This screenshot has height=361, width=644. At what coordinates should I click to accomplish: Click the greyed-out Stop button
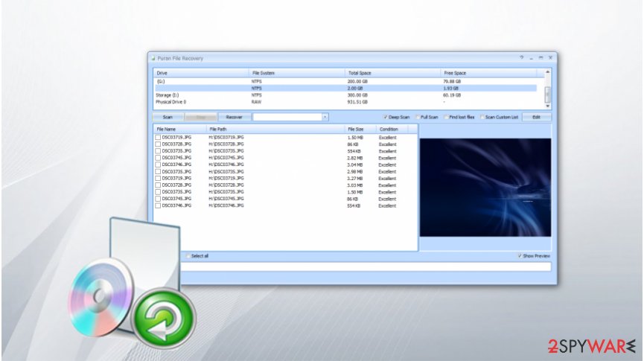click(200, 117)
